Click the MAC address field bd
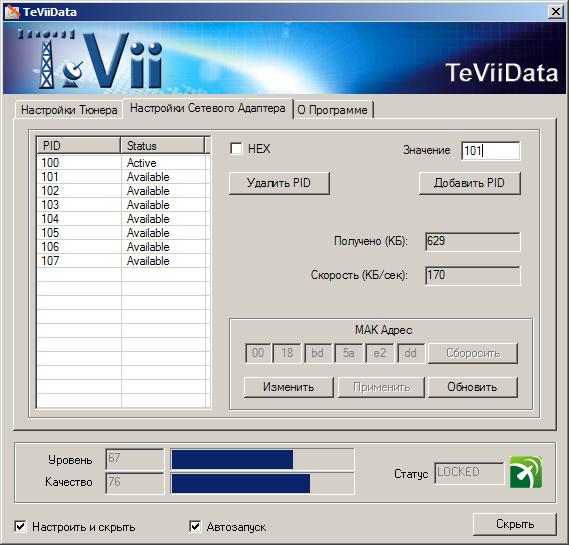 (318, 353)
